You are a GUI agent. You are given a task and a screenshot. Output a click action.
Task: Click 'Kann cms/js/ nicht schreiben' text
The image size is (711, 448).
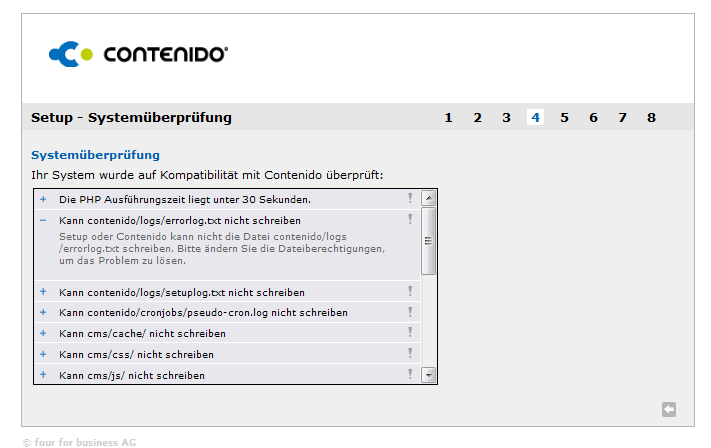point(132,375)
